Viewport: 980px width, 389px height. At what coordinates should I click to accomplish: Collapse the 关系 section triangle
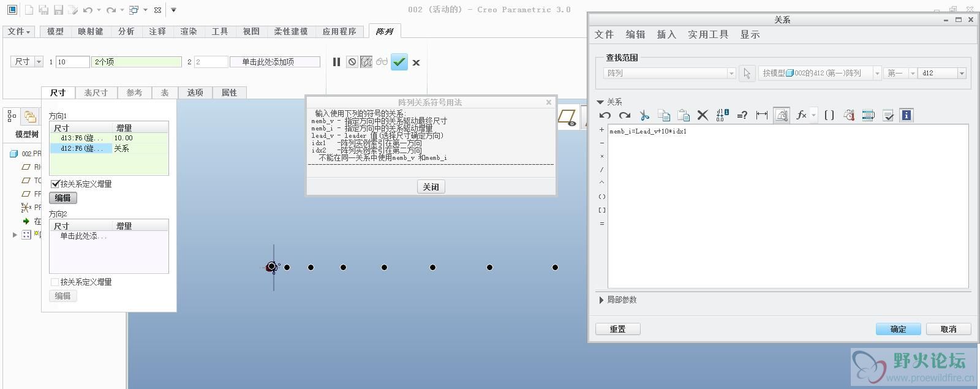point(600,102)
